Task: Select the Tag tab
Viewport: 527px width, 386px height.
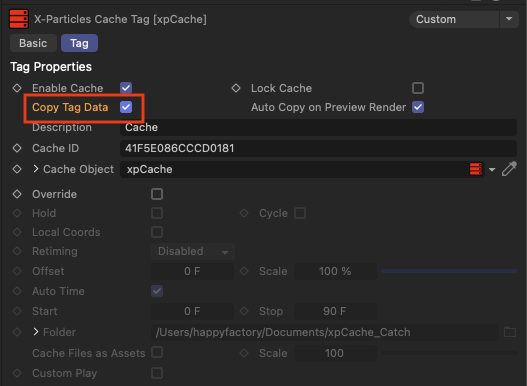Action: point(79,43)
